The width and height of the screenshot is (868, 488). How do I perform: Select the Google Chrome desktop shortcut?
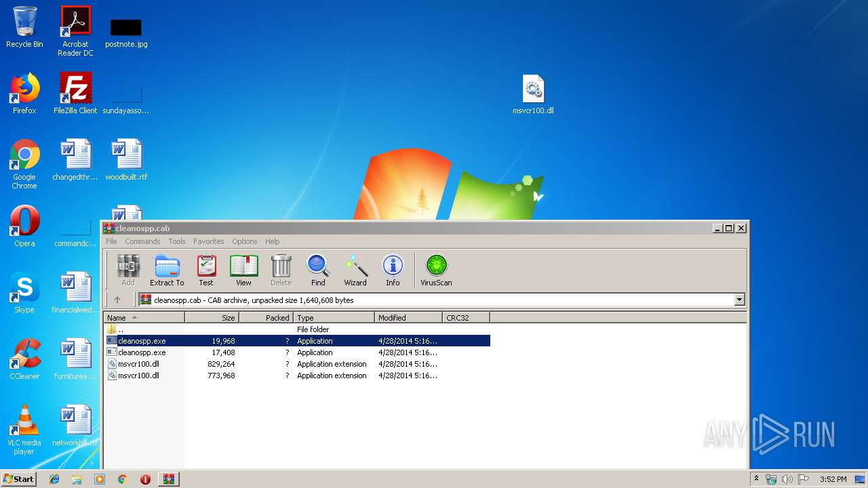pyautogui.click(x=24, y=164)
